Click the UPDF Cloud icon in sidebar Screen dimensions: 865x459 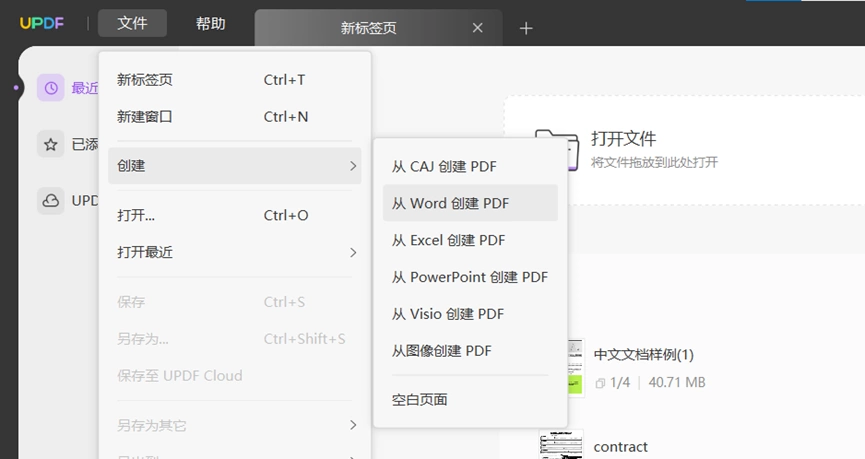[51, 201]
